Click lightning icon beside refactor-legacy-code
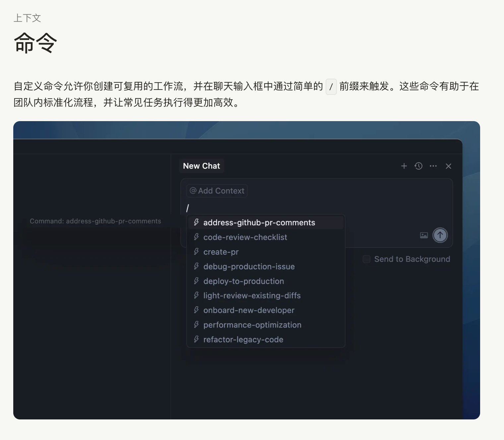Viewport: 504px width, 440px height. (196, 339)
